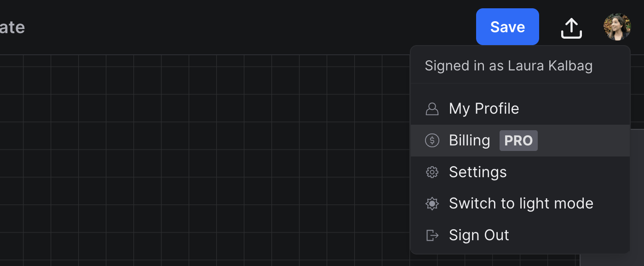The image size is (644, 266).
Task: Select the Billing menu entry text
Action: pyautogui.click(x=469, y=140)
